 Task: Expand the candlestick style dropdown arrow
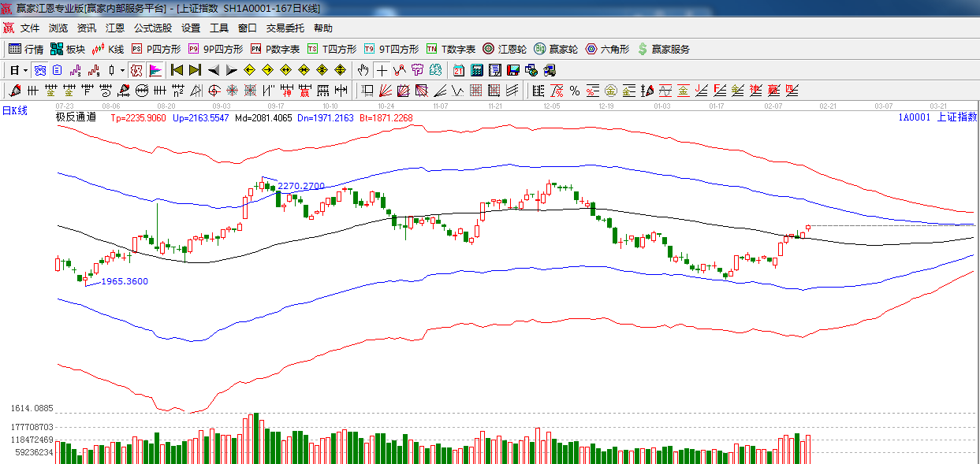pos(121,70)
